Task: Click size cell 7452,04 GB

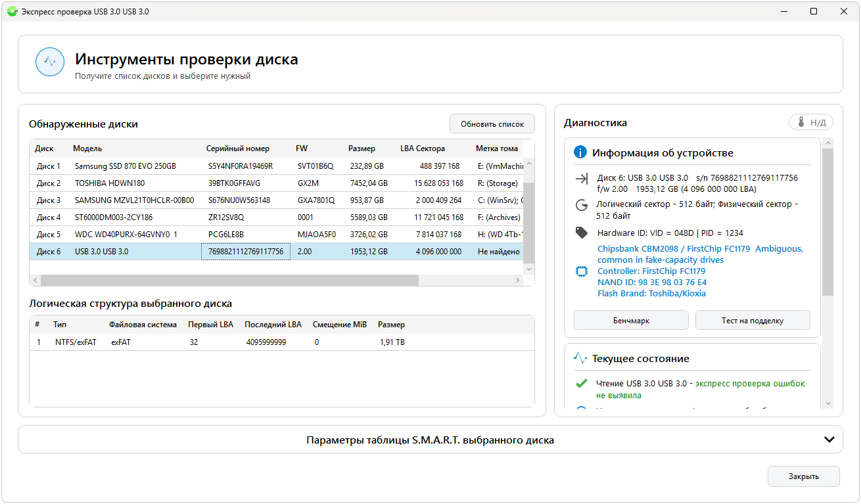Action: pyautogui.click(x=369, y=183)
